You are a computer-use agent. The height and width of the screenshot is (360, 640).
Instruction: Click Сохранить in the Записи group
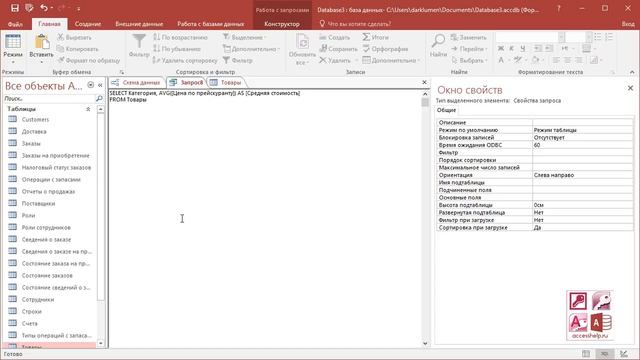click(338, 49)
